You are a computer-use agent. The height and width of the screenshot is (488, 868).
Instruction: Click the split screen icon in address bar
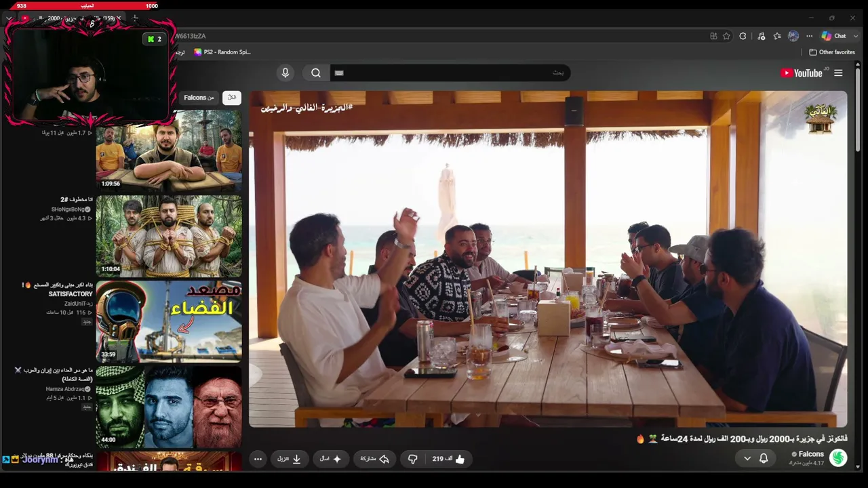(713, 36)
